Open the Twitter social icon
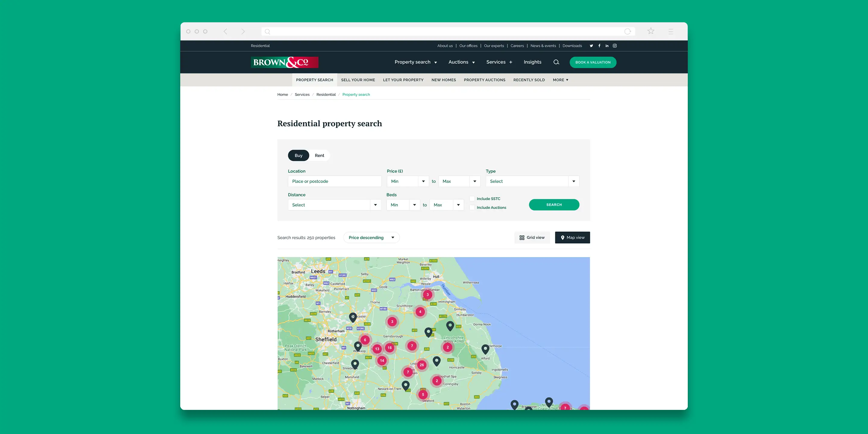 click(591, 46)
